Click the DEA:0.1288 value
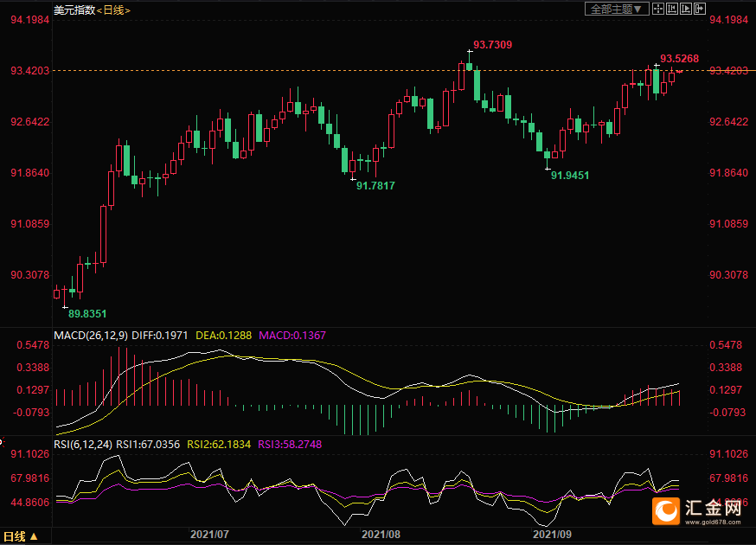The height and width of the screenshot is (545, 756). (x=224, y=335)
